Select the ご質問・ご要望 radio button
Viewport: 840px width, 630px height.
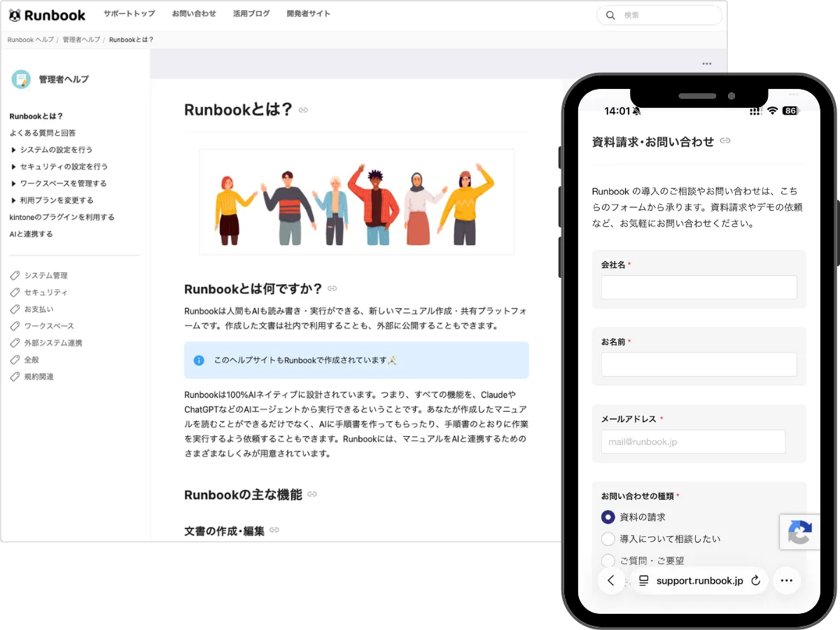click(x=608, y=561)
